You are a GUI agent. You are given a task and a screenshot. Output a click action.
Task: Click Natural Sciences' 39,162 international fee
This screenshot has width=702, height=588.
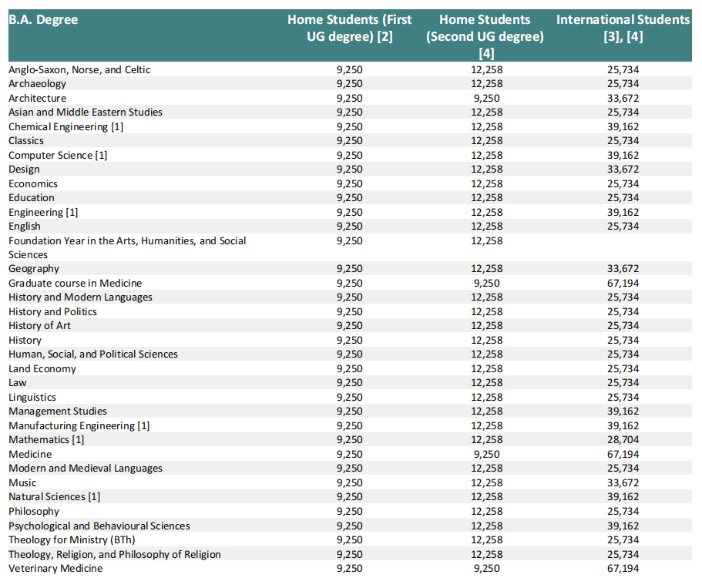pyautogui.click(x=623, y=496)
